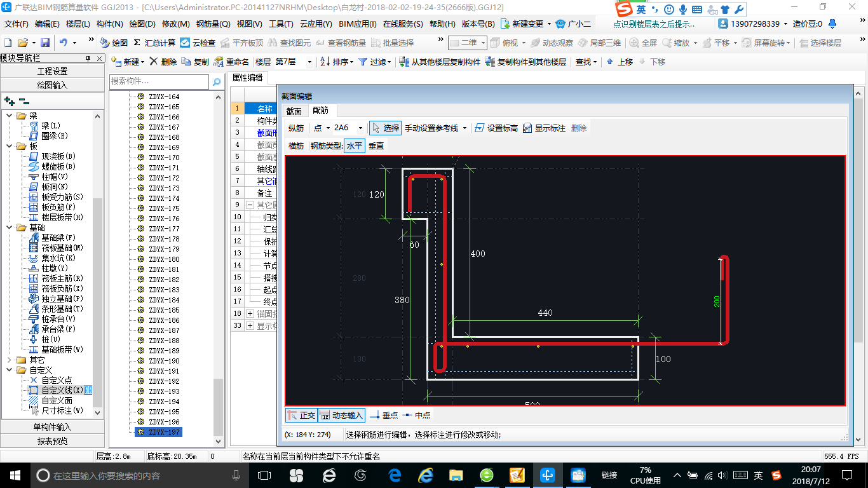This screenshot has width=868, height=488.
Task: Expand the 其它 folder in the tree
Action: click(x=10, y=360)
